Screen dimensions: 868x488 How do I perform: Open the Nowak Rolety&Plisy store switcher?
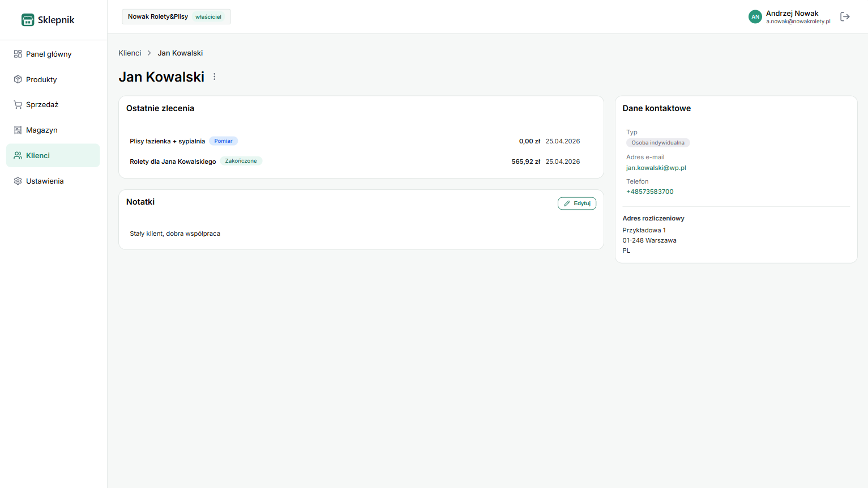pyautogui.click(x=176, y=16)
